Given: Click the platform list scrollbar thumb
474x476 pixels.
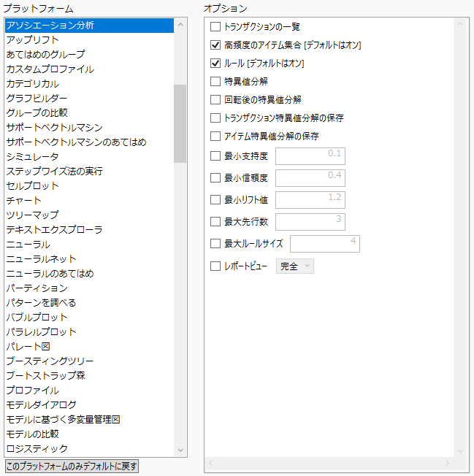Looking at the screenshot, I should coord(180,123).
